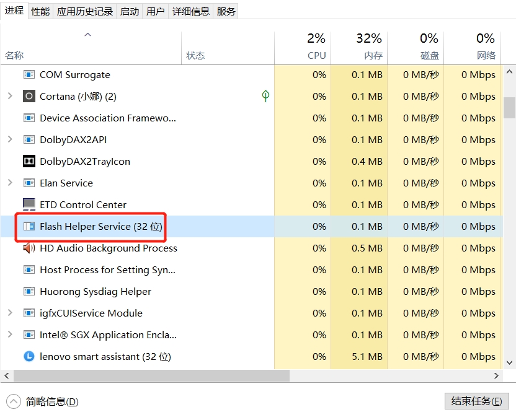Select the ETD Control Center row name
Image resolution: width=516 pixels, height=420 pixels.
[83, 205]
